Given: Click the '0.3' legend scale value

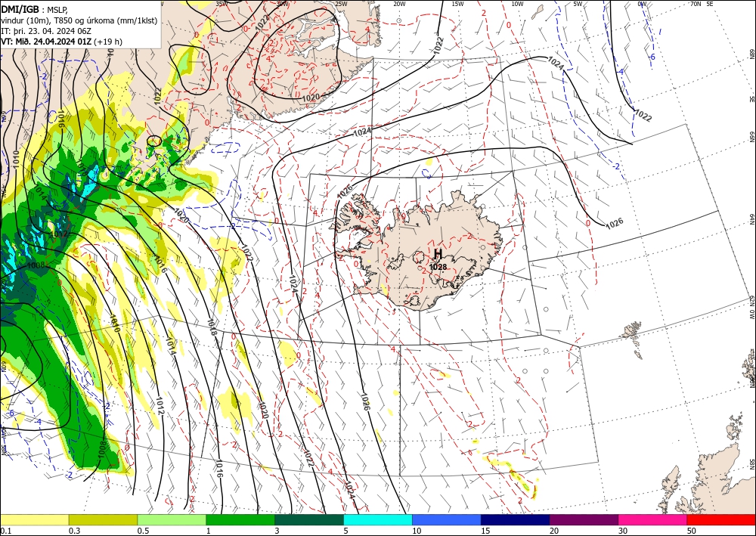Looking at the screenshot, I should click(x=74, y=531).
